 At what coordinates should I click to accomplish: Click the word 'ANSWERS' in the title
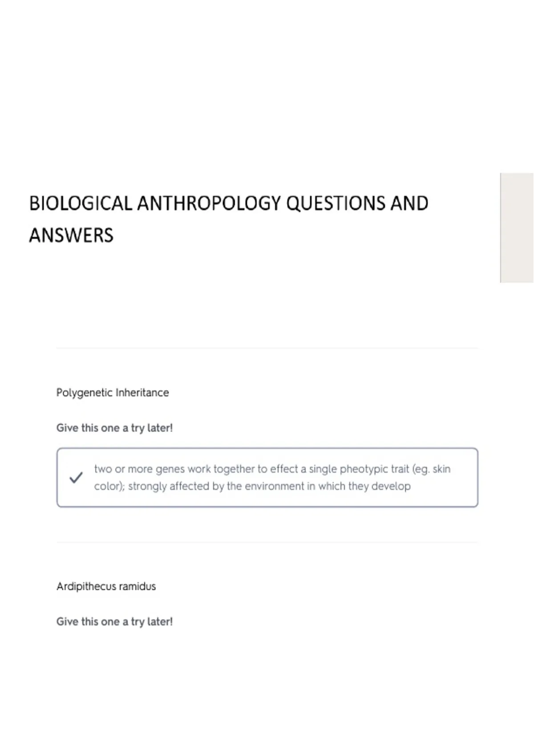[71, 235]
